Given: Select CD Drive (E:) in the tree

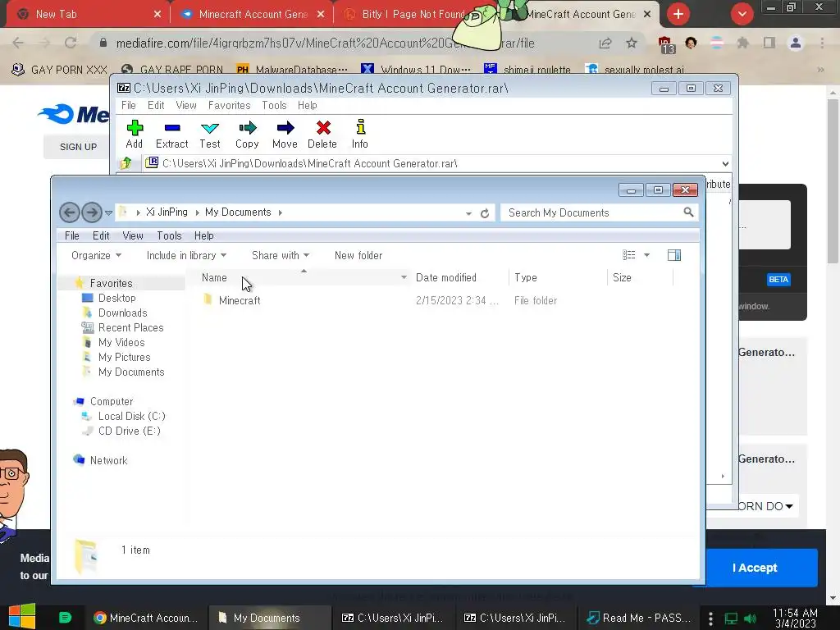Looking at the screenshot, I should coord(129,431).
